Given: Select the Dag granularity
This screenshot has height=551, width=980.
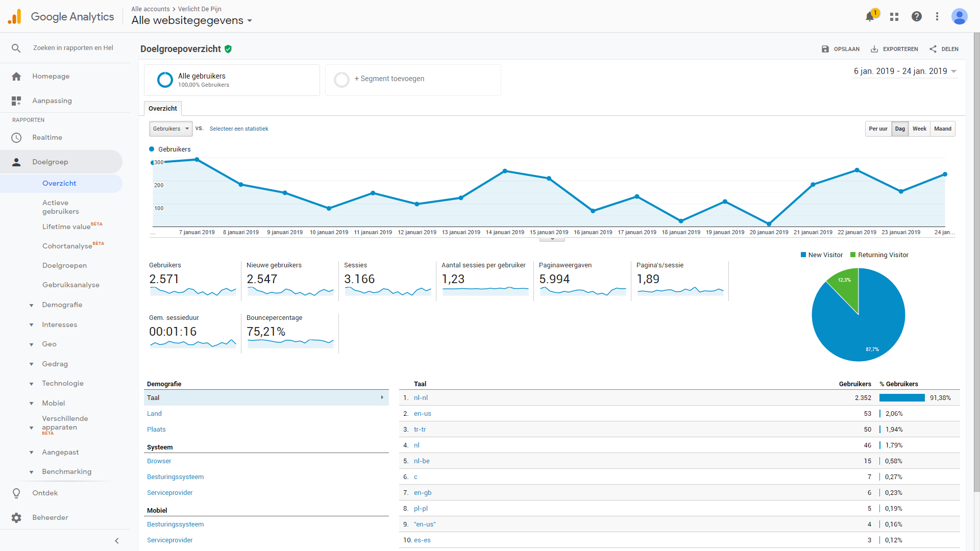Looking at the screenshot, I should coord(900,129).
